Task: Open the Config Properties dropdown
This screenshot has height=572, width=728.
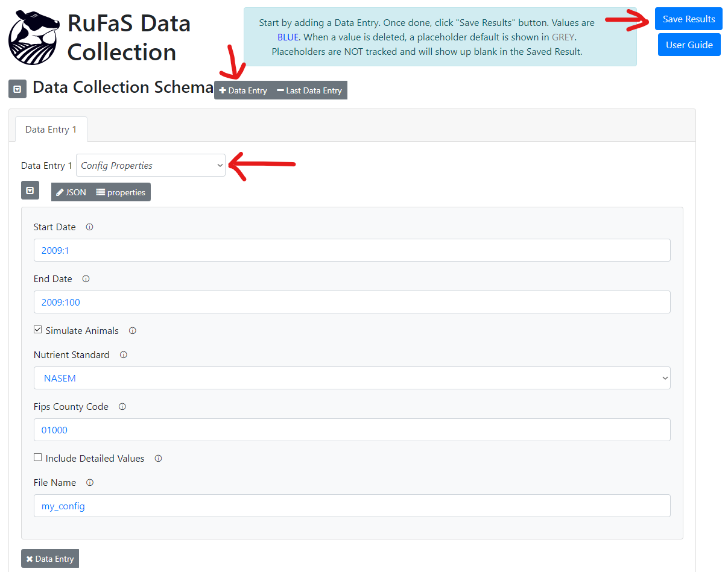Action: (151, 165)
